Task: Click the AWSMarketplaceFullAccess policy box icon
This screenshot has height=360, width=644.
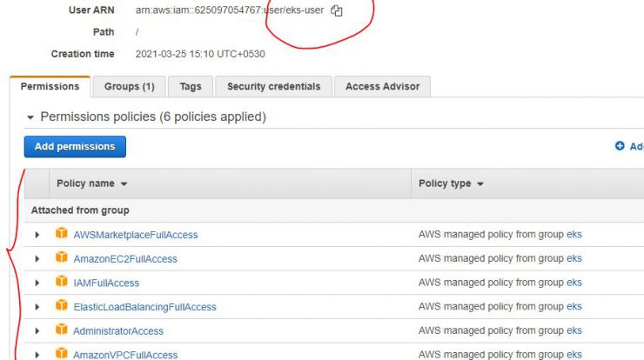Action: [62, 233]
